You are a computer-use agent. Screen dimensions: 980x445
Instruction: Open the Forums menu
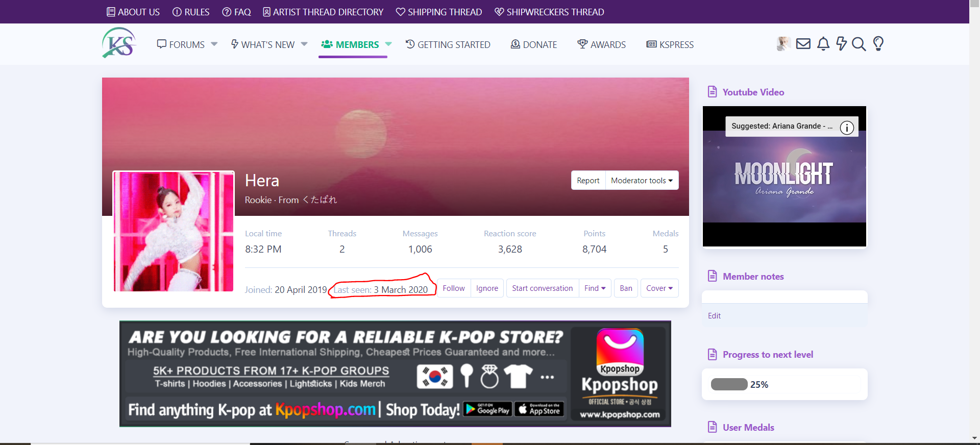coord(181,44)
